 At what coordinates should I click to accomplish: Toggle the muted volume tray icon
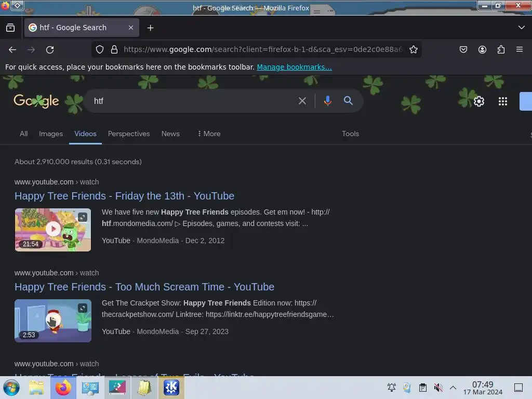(438, 387)
